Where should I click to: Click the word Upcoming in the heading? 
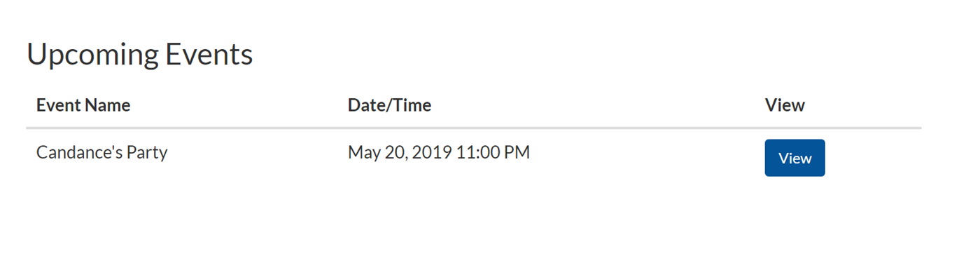pyautogui.click(x=92, y=55)
